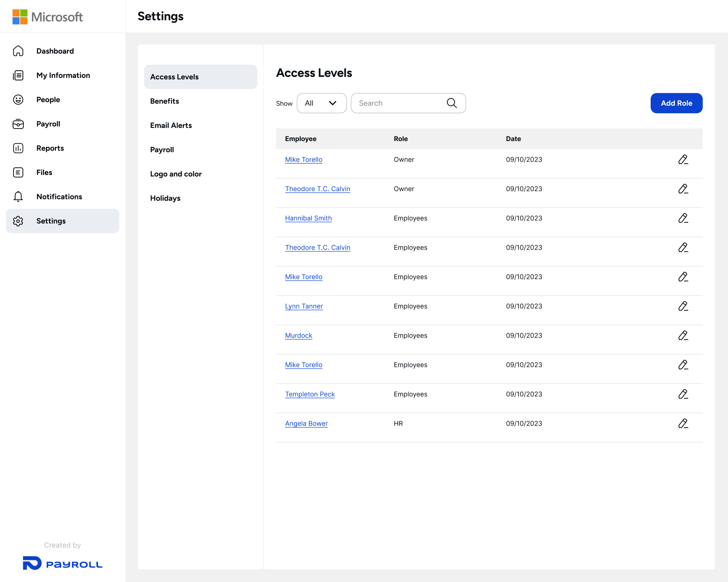728x582 pixels.
Task: Click the Notifications bell icon
Action: tap(18, 197)
